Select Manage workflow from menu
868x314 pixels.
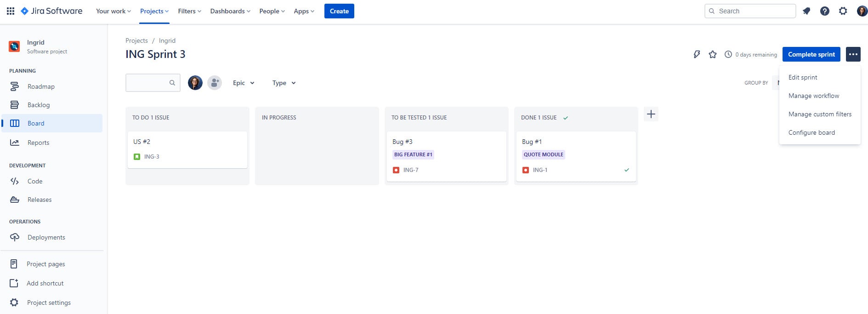point(820,96)
